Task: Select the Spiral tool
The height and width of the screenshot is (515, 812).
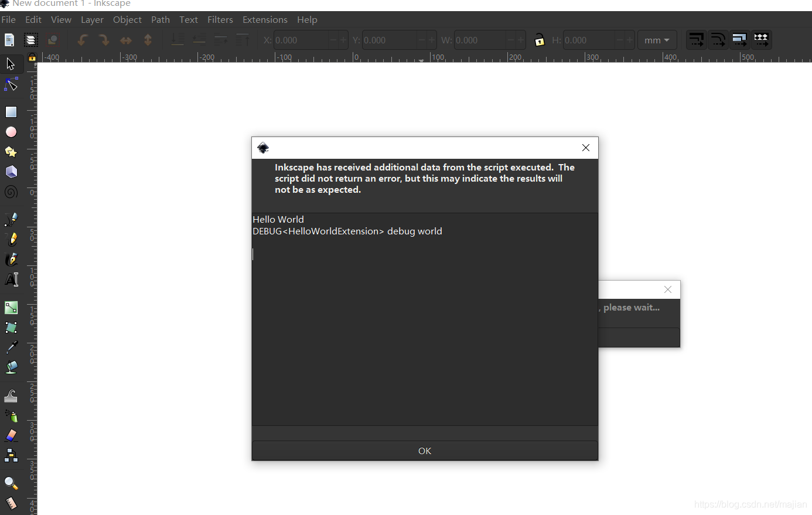Action: point(11,192)
